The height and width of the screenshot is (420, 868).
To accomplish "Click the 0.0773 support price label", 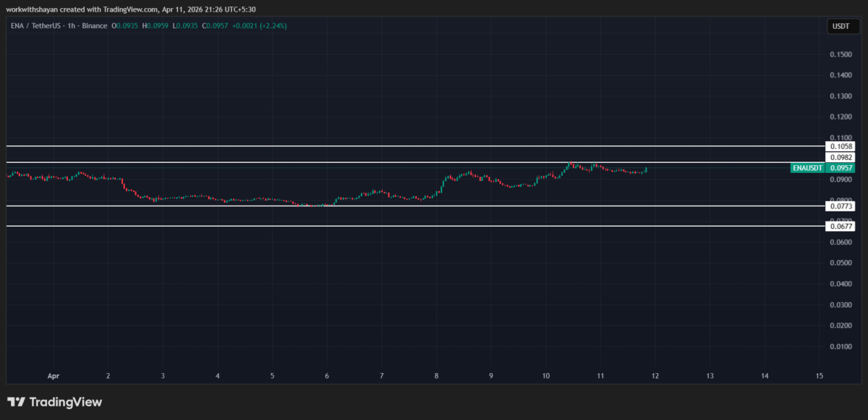I will point(841,206).
